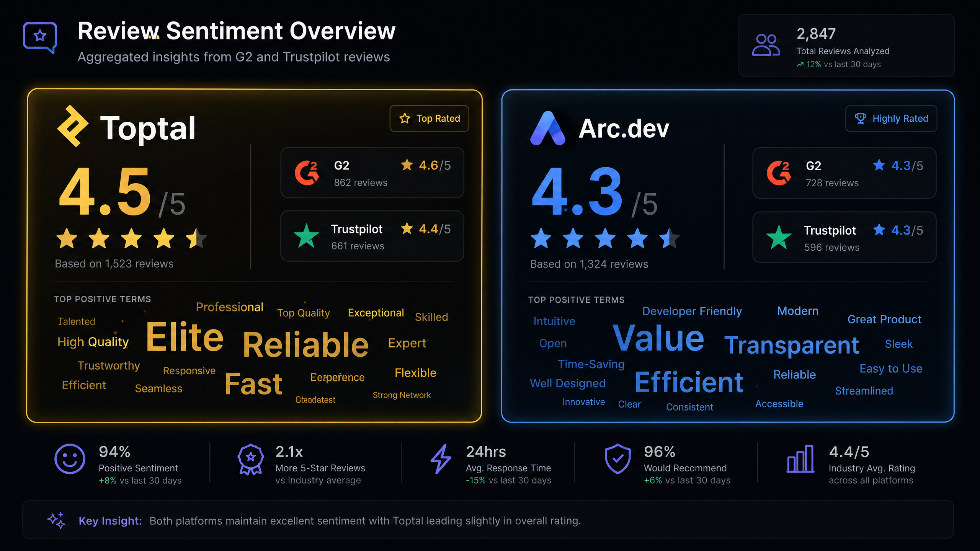The width and height of the screenshot is (980, 551).
Task: Select the Top Rated badge
Action: [x=429, y=119]
